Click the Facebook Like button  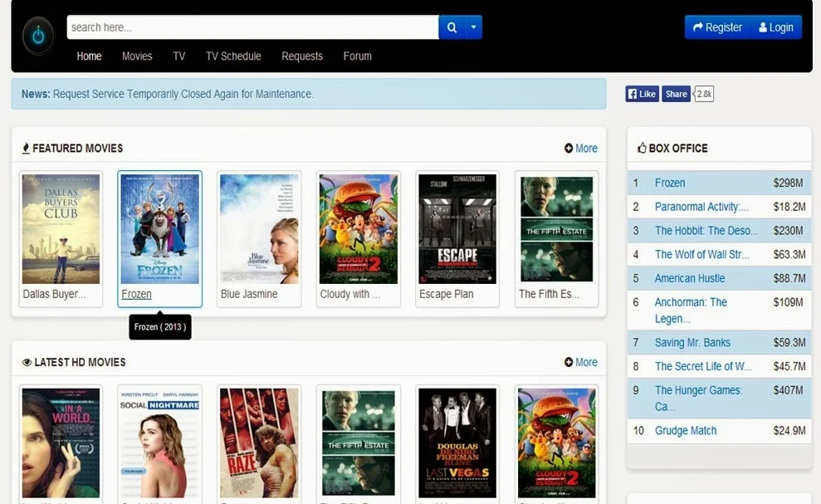[642, 94]
